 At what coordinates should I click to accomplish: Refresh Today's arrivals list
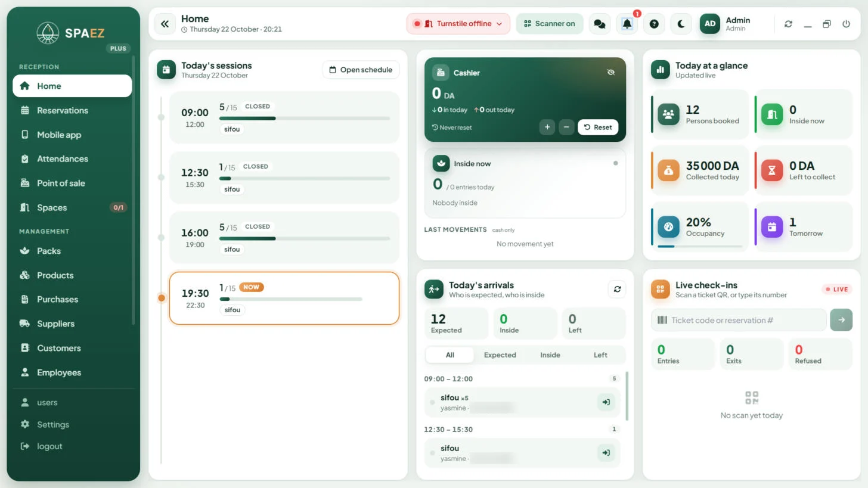tap(617, 289)
